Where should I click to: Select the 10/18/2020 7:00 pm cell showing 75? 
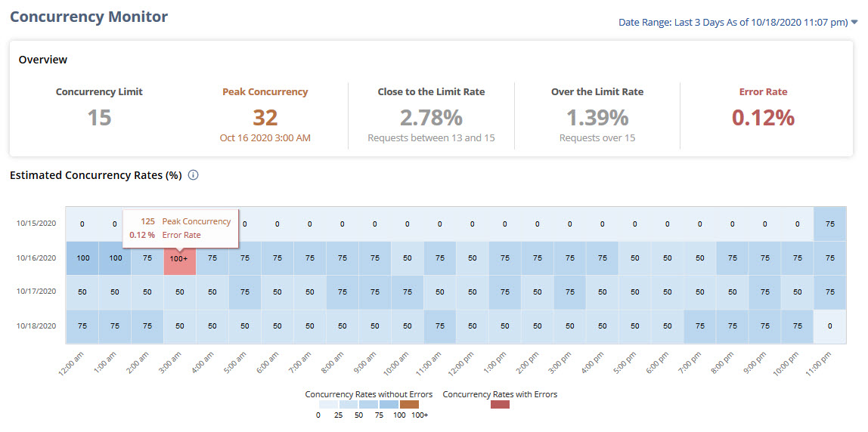(699, 326)
